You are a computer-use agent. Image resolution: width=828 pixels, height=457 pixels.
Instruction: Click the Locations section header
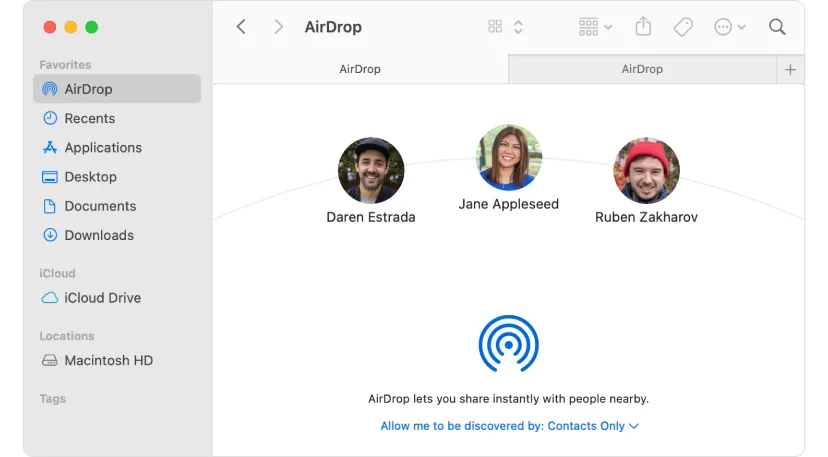point(67,336)
